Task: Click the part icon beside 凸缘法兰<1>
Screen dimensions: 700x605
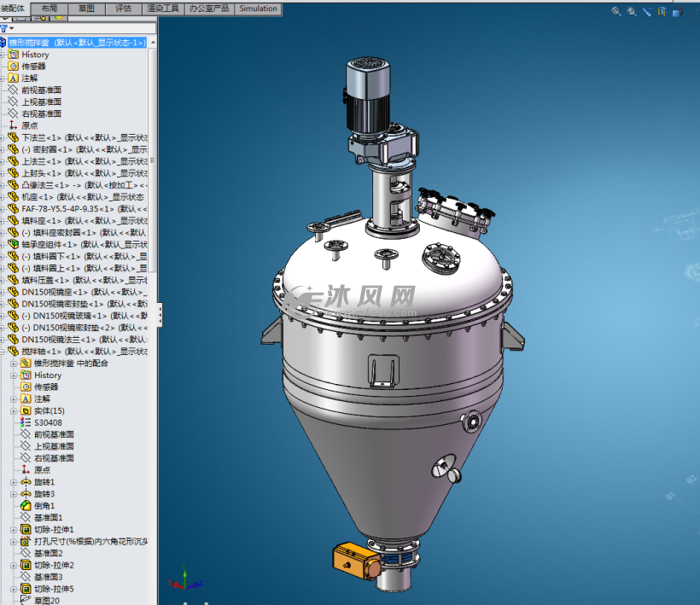Action: click(14, 184)
